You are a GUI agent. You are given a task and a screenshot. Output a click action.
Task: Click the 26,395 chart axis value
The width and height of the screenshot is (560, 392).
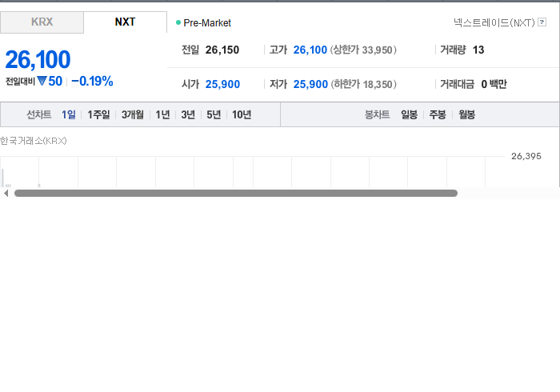526,156
